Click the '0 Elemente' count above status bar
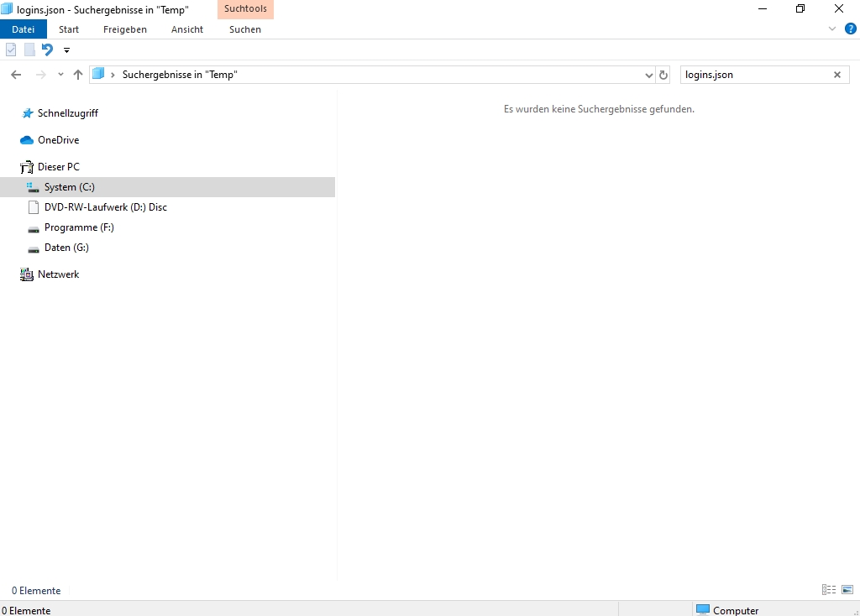The width and height of the screenshot is (860, 616). point(36,591)
